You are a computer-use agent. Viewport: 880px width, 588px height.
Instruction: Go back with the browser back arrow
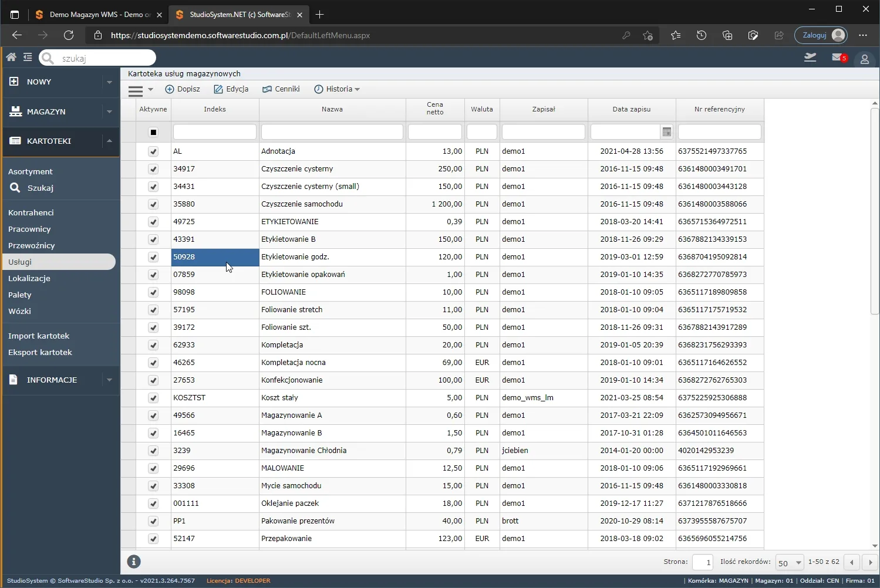pos(17,35)
